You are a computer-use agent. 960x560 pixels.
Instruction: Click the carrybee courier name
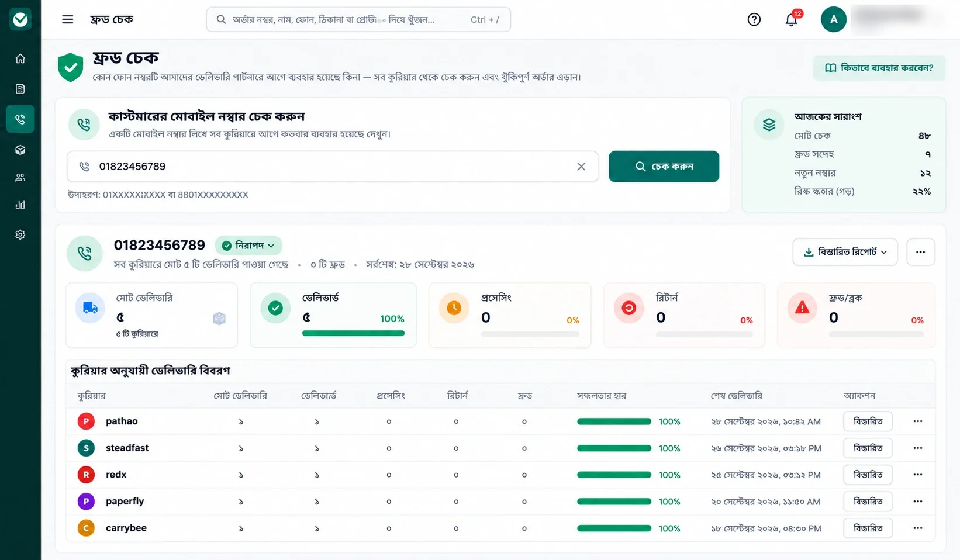coord(126,528)
